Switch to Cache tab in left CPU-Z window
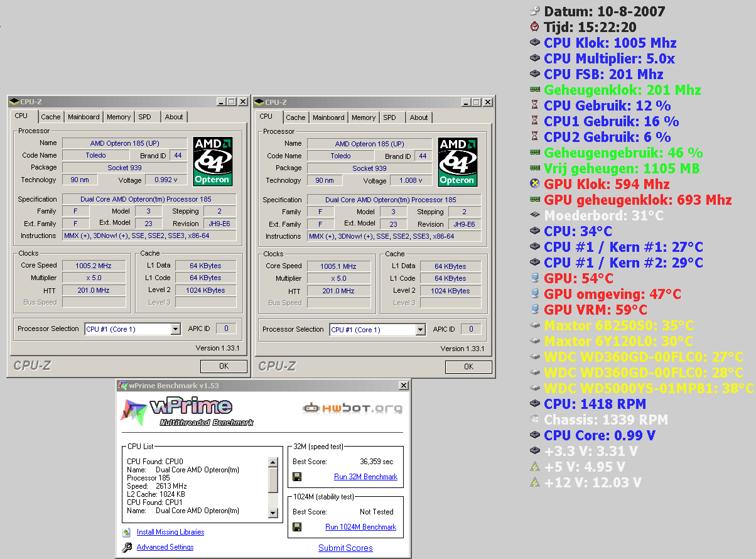Viewport: 756px width, 559px height. [x=51, y=117]
